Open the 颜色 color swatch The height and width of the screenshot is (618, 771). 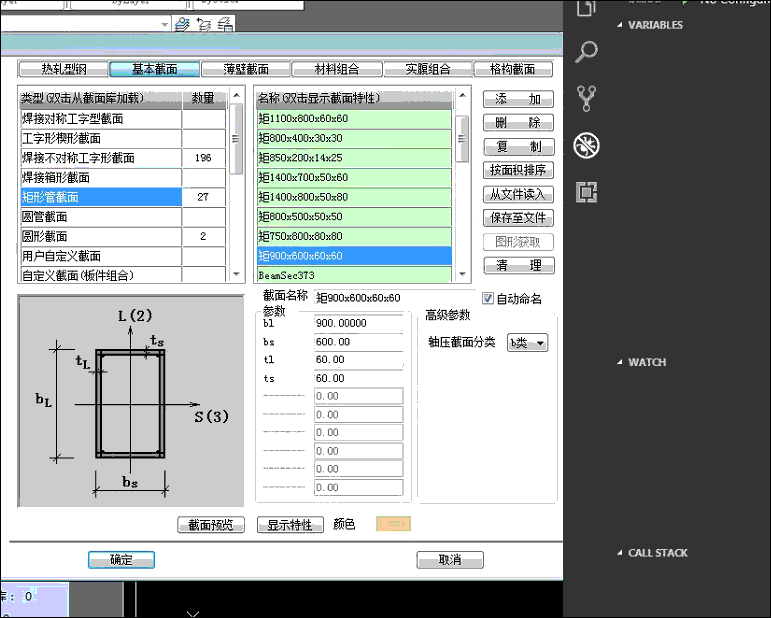click(393, 524)
